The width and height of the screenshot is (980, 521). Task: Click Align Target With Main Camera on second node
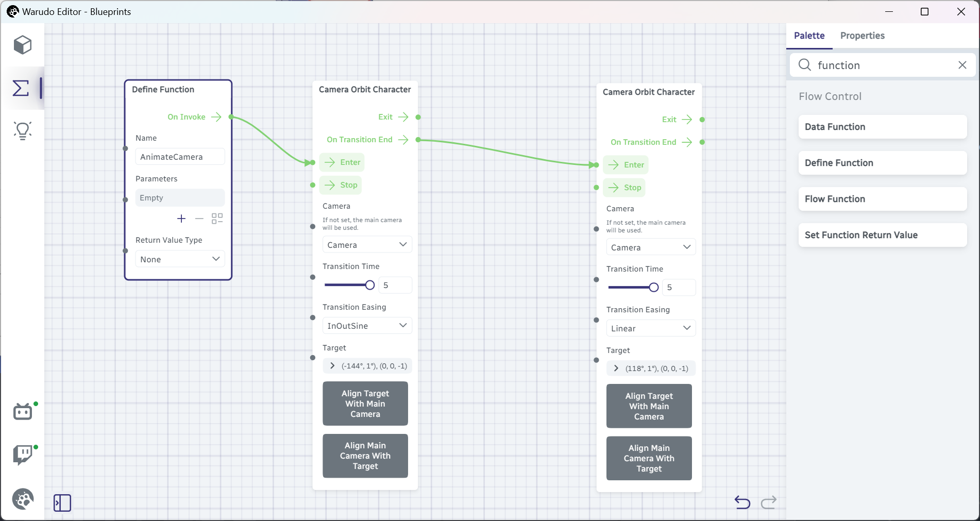click(x=649, y=406)
